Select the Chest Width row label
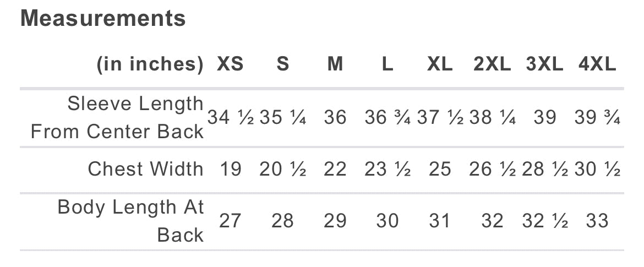This screenshot has height=267, width=644. [x=145, y=169]
